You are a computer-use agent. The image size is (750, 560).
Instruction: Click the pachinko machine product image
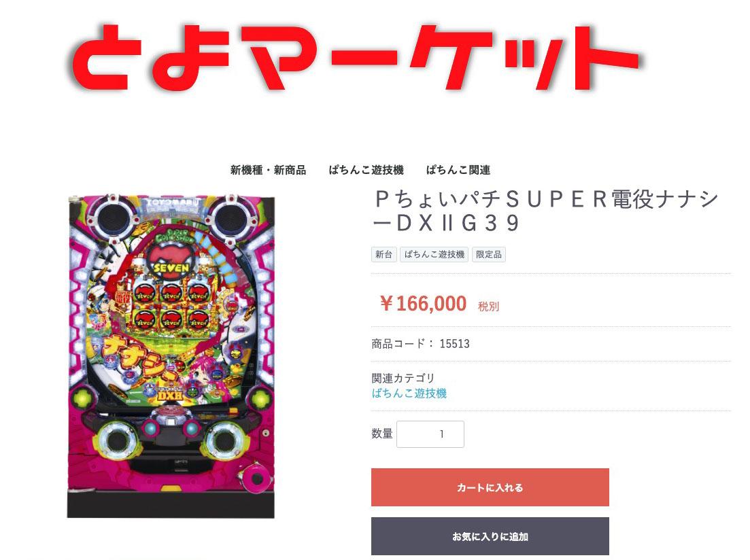coord(171,356)
